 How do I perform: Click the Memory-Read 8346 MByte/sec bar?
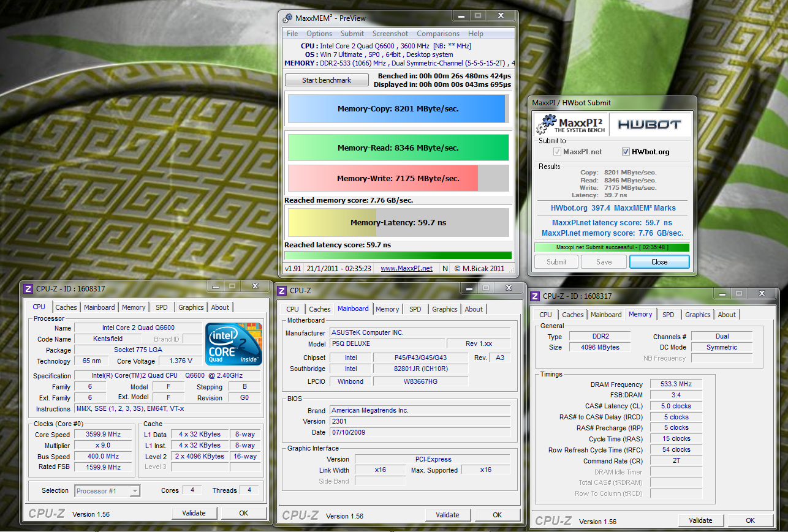[398, 148]
